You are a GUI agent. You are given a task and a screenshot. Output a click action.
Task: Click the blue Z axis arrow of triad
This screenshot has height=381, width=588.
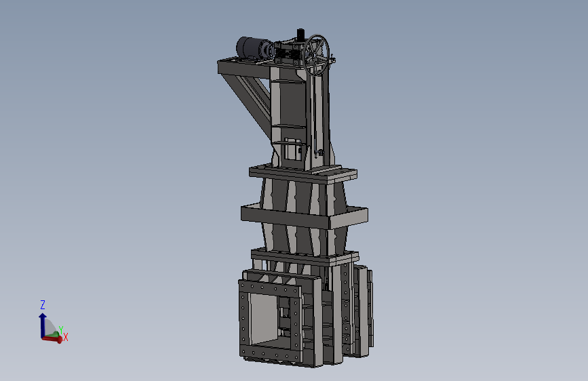[42, 325]
